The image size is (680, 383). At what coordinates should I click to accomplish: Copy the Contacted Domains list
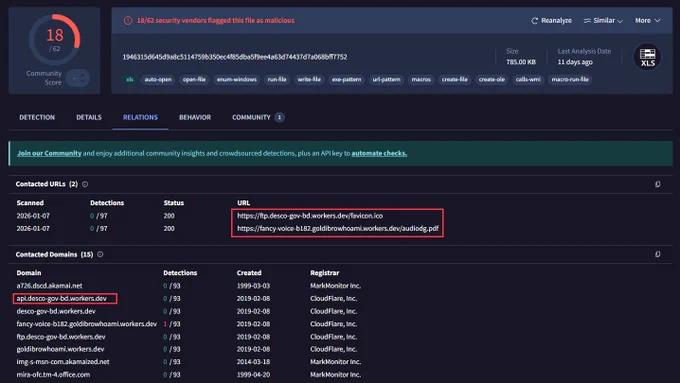[x=657, y=254]
